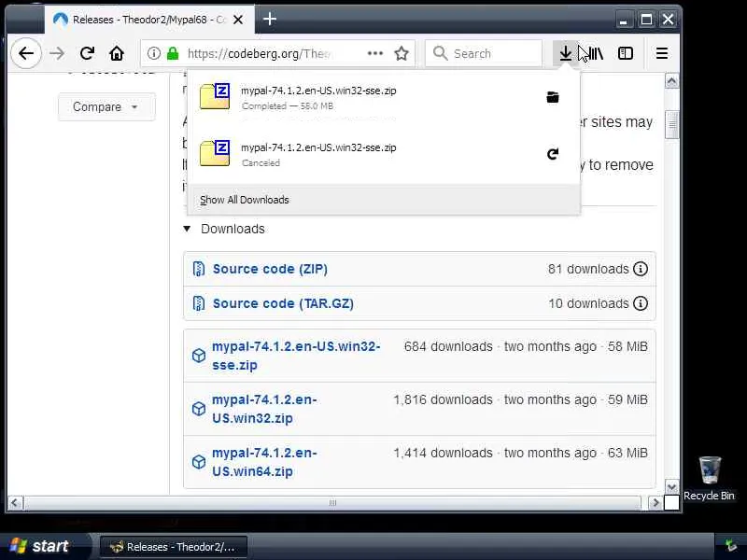Open the home page via house icon
Viewport: 747px width, 560px height.
click(x=117, y=53)
